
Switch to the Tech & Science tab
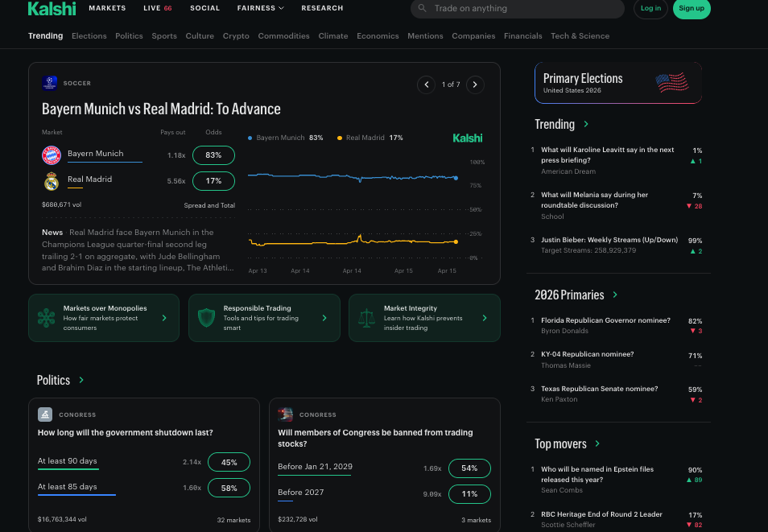pyautogui.click(x=580, y=35)
